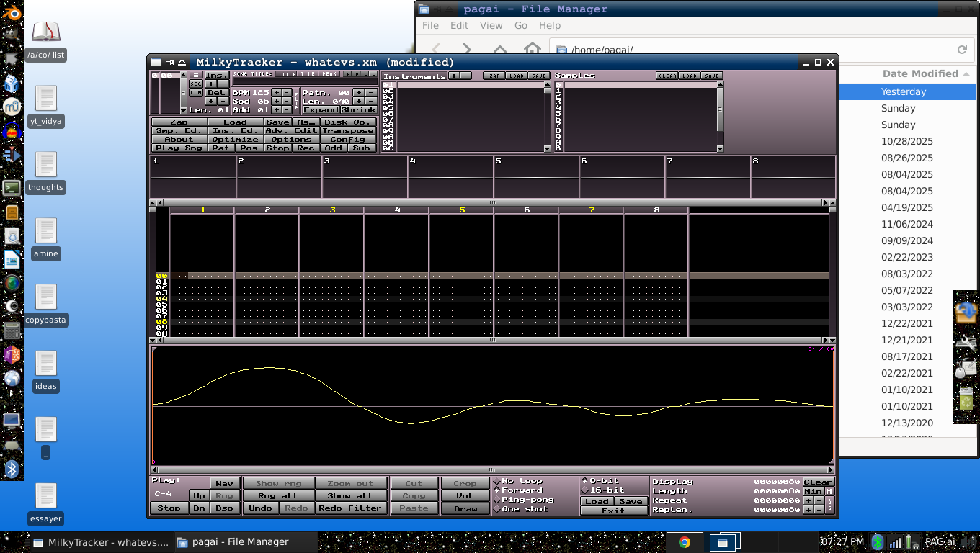
Task: Open the Help menu in File Manager
Action: (x=550, y=25)
